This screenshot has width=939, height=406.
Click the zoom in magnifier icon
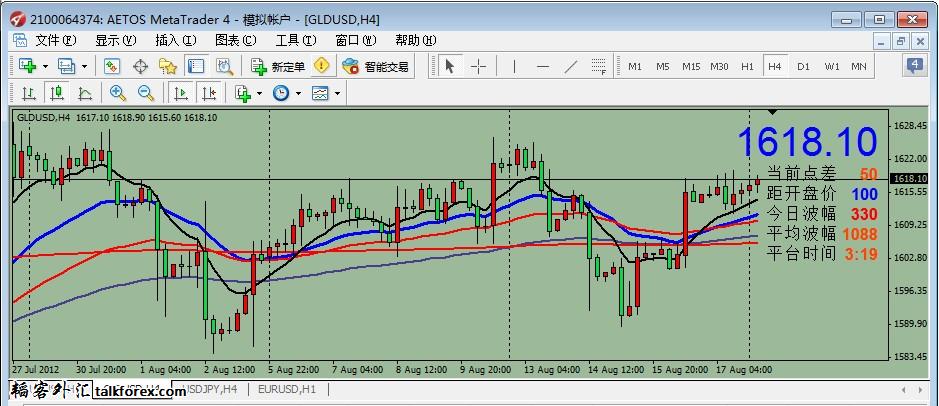[x=118, y=93]
